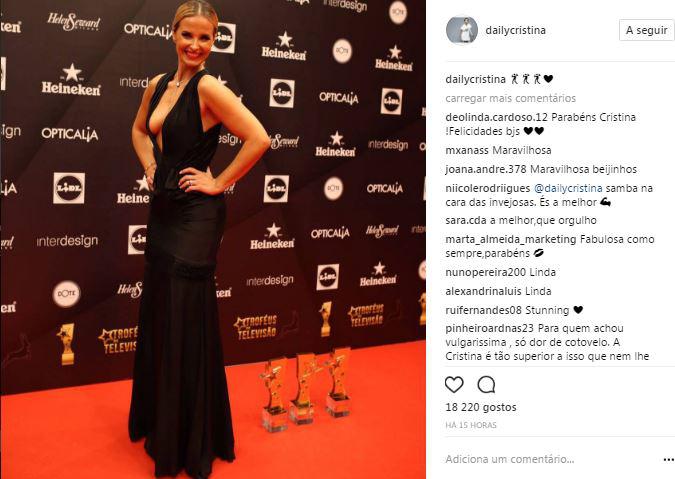Open the comment bubble icon
The height and width of the screenshot is (479, 675).
(x=486, y=385)
